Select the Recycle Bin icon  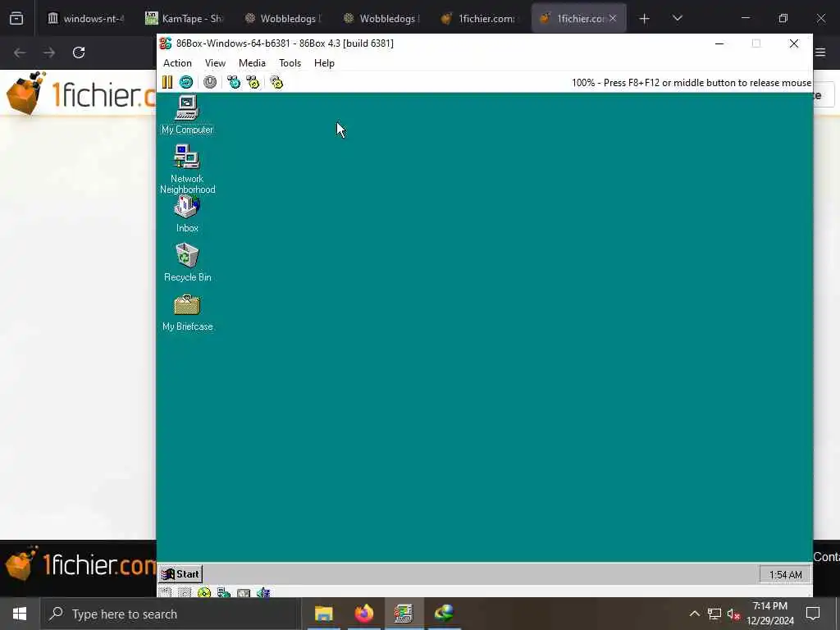187,262
